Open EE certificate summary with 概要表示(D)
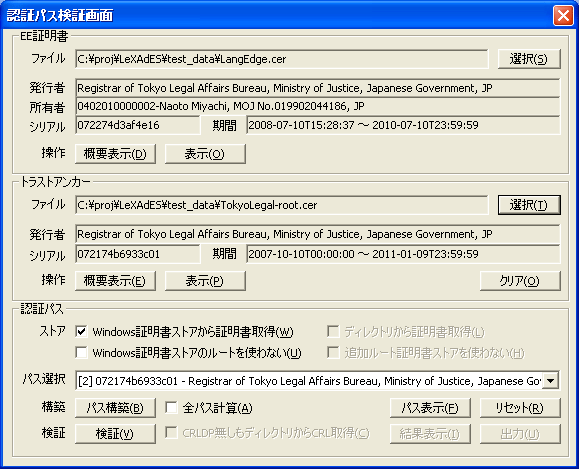Screen dimensions: 579x469 tap(115, 154)
